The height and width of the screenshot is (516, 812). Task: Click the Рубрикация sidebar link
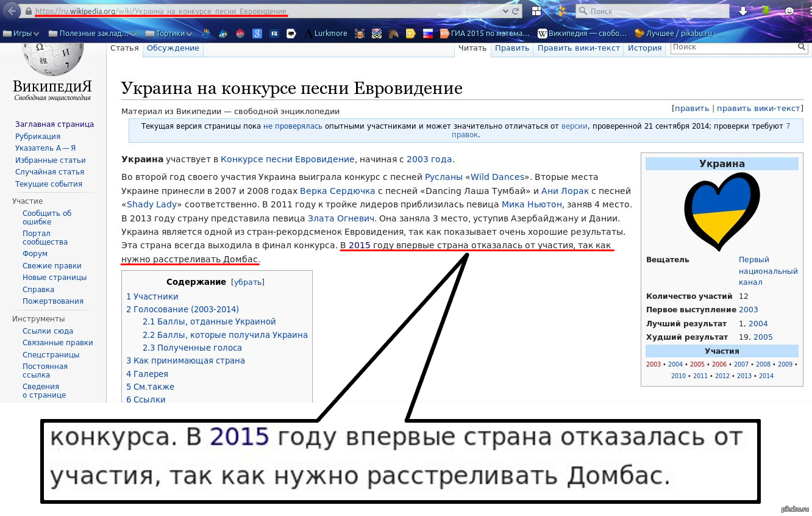pyautogui.click(x=38, y=137)
